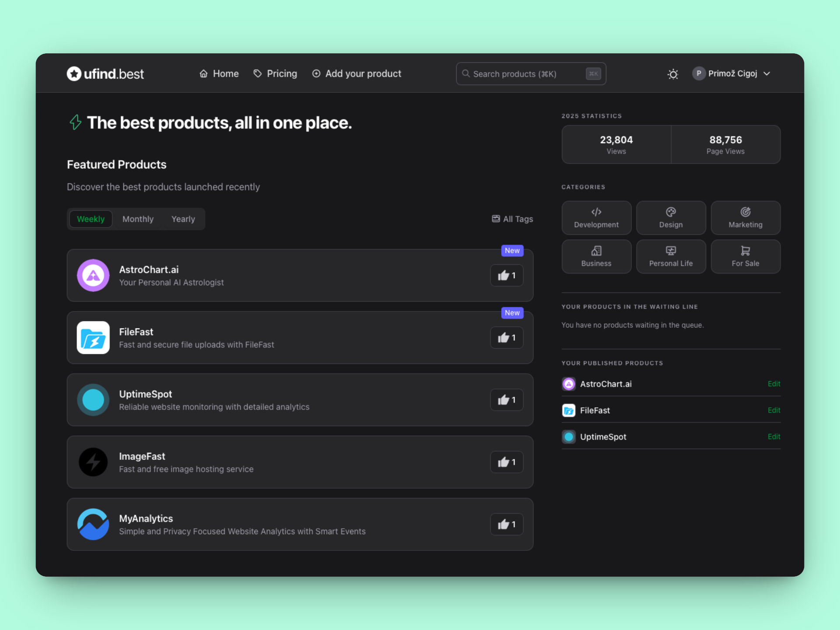Upvote the UptimeSpot product
840x630 pixels.
click(x=506, y=399)
